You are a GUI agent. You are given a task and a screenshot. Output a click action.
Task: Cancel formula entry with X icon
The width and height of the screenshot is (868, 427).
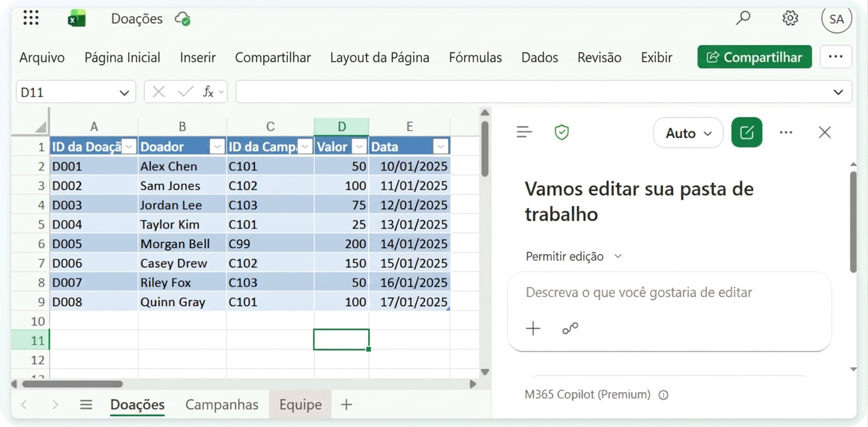coord(159,92)
